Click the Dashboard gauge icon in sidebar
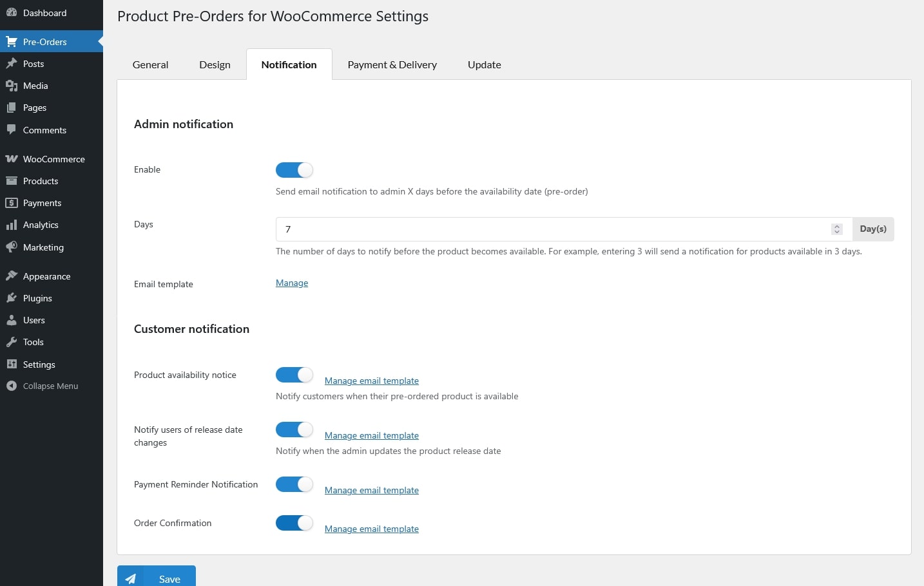Viewport: 924px width, 586px height. point(11,13)
